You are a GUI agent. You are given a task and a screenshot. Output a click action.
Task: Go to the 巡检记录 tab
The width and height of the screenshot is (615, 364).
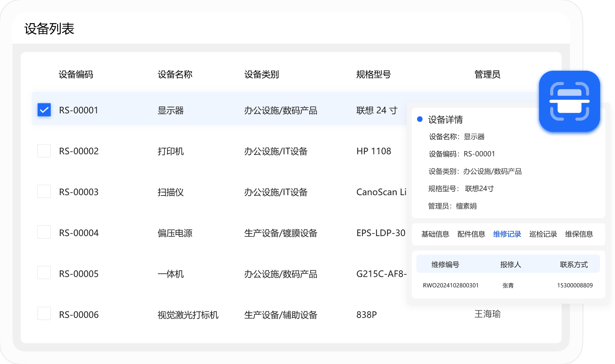(543, 234)
